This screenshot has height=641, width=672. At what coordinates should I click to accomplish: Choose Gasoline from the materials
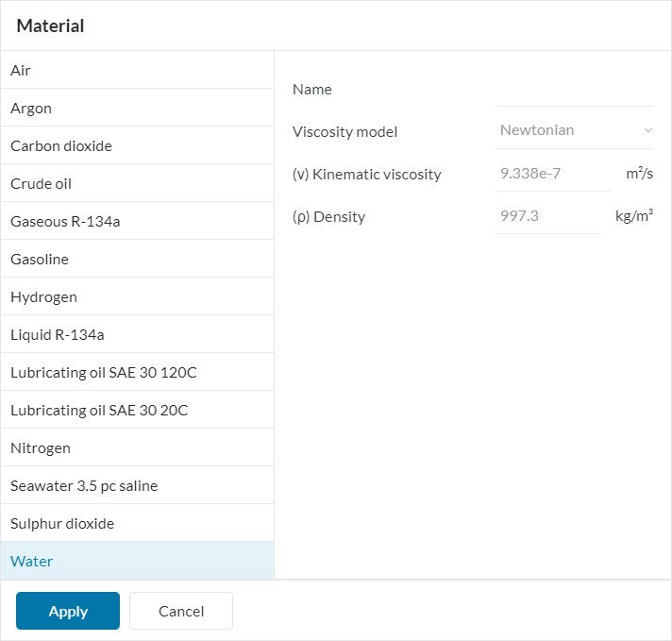[137, 260]
